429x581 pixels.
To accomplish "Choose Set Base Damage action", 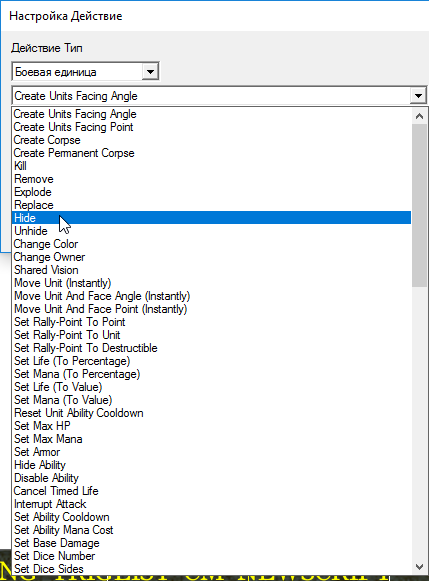I will click(212, 543).
